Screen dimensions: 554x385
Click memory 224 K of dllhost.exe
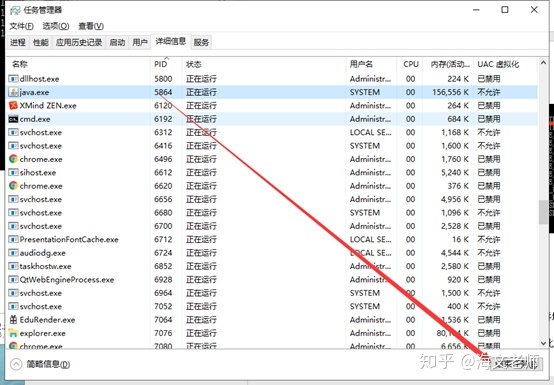458,78
